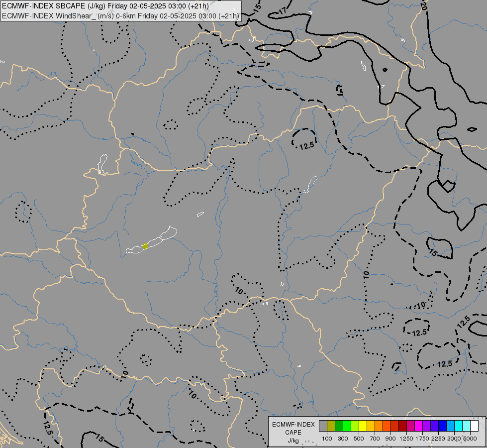The image size is (487, 448).
Task: Choose the dark red swatch before 1250
Action: click(402, 426)
